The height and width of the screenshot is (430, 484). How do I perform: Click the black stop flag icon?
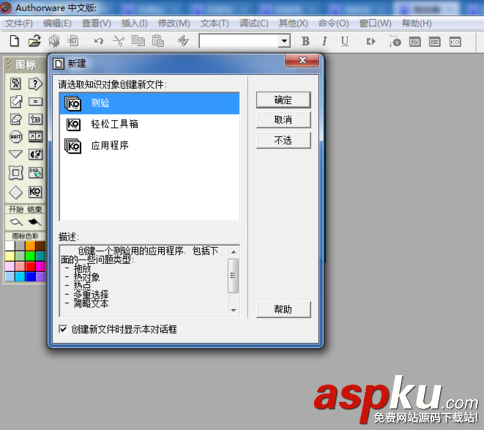(35, 222)
